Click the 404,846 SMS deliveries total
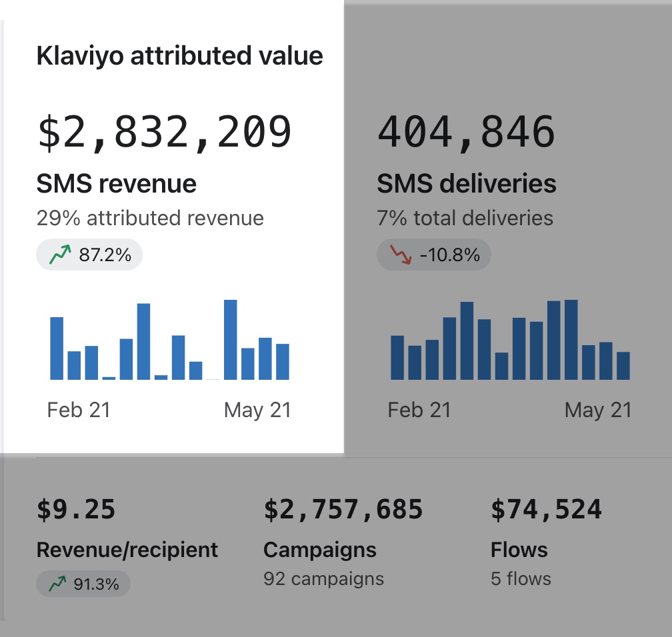 pyautogui.click(x=467, y=133)
